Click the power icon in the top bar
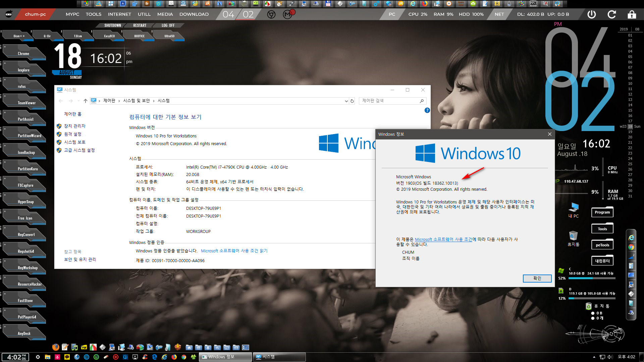This screenshot has height=362, width=644. tap(592, 14)
